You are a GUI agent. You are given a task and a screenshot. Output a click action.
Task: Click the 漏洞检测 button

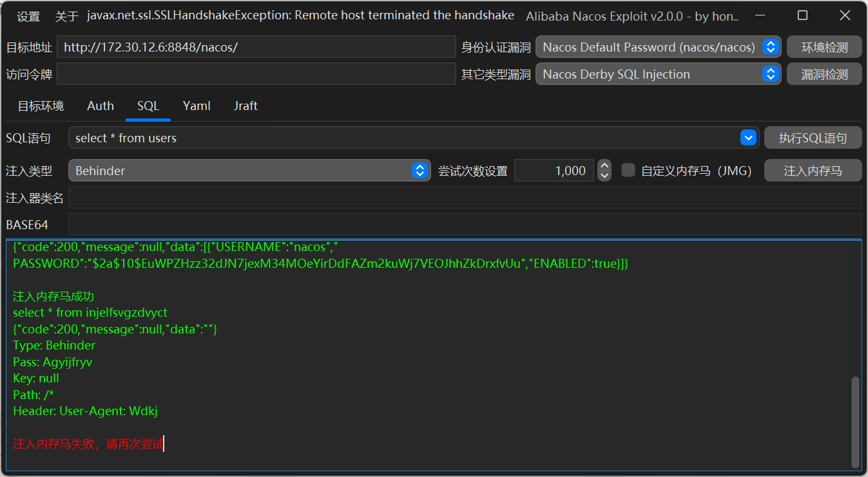pos(824,74)
